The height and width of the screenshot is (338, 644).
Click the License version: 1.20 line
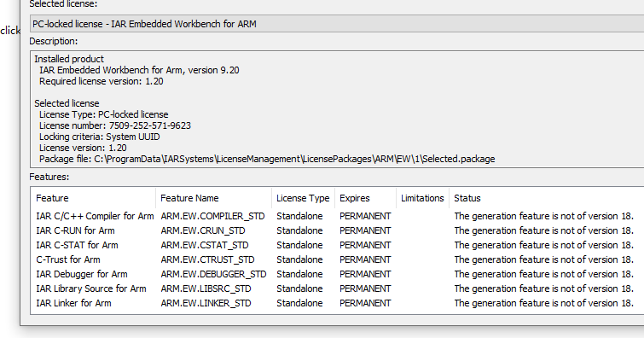(x=83, y=148)
